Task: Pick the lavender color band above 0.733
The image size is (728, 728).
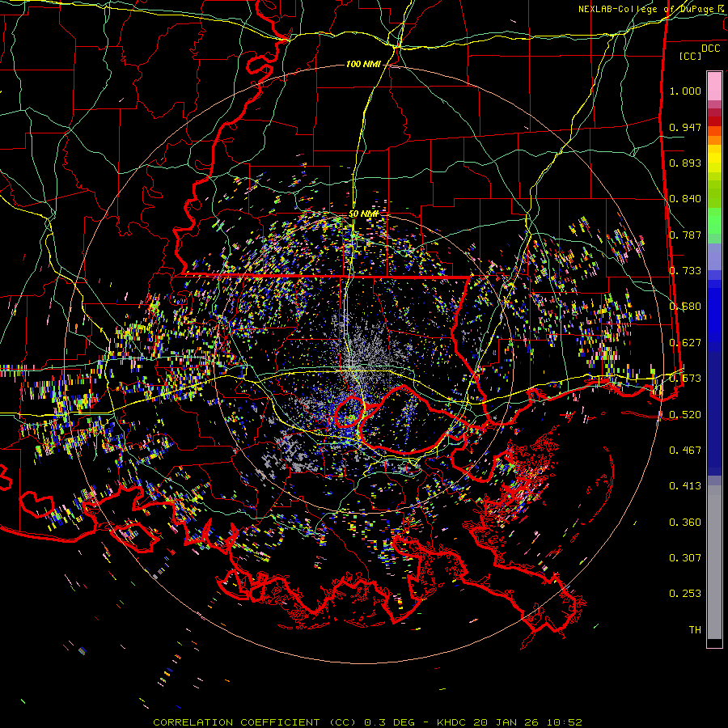Action: pos(714,256)
